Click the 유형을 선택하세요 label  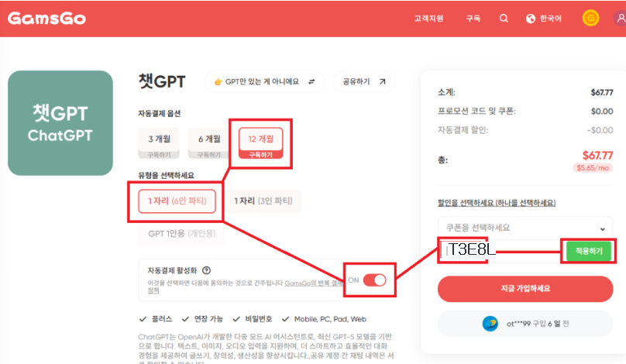(x=166, y=175)
